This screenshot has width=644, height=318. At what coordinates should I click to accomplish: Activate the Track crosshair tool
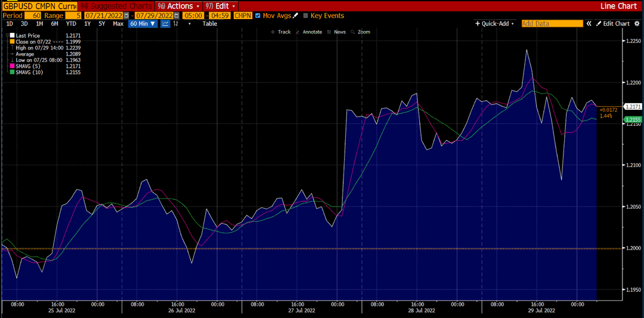(x=281, y=32)
